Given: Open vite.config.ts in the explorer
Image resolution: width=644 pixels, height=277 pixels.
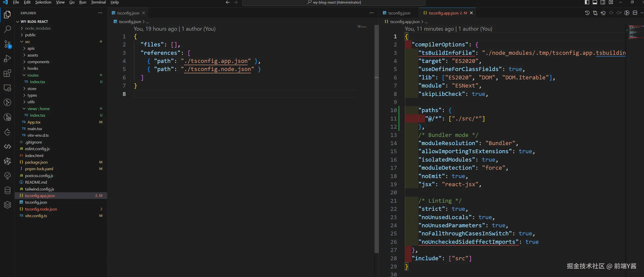Looking at the screenshot, I should [36, 216].
